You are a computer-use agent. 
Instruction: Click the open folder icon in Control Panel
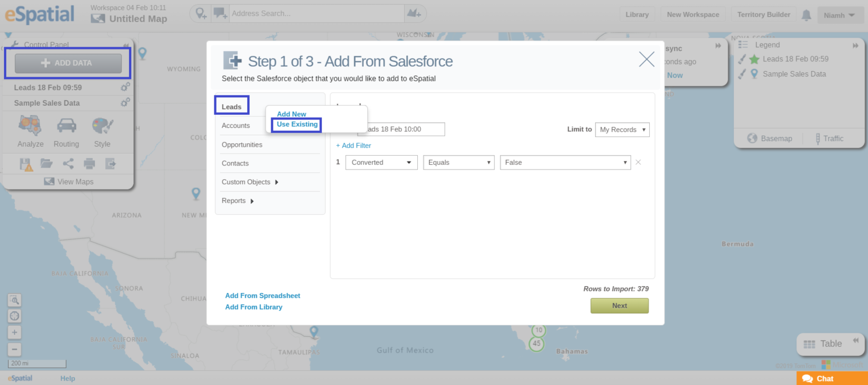click(x=47, y=164)
